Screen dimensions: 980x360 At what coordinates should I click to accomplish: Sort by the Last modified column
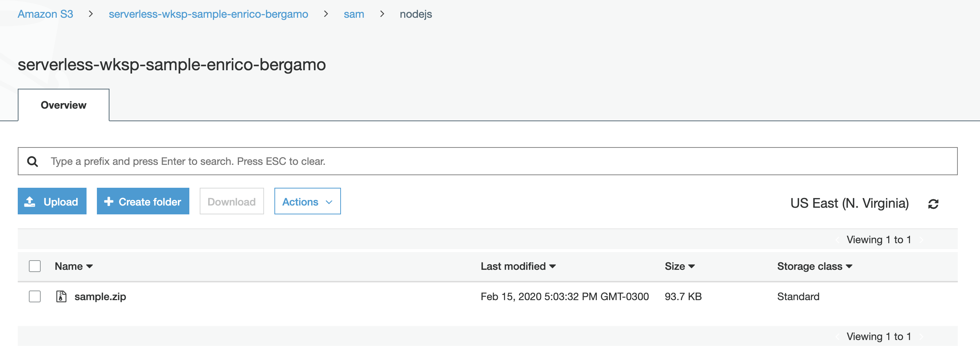(518, 266)
